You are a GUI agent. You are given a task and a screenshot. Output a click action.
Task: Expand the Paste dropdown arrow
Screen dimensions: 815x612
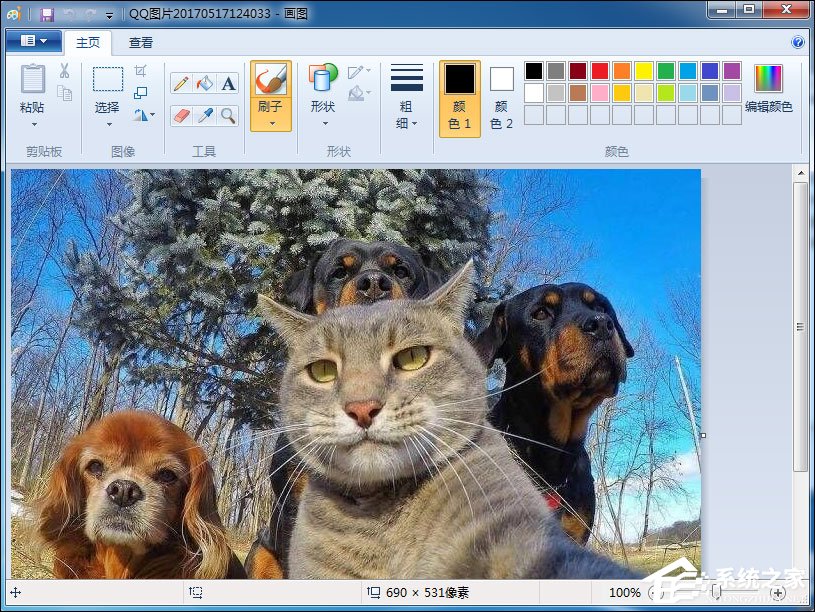point(34,125)
